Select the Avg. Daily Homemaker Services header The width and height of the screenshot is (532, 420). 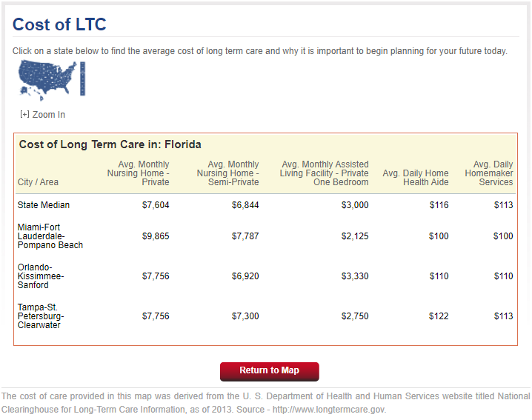pyautogui.click(x=489, y=173)
